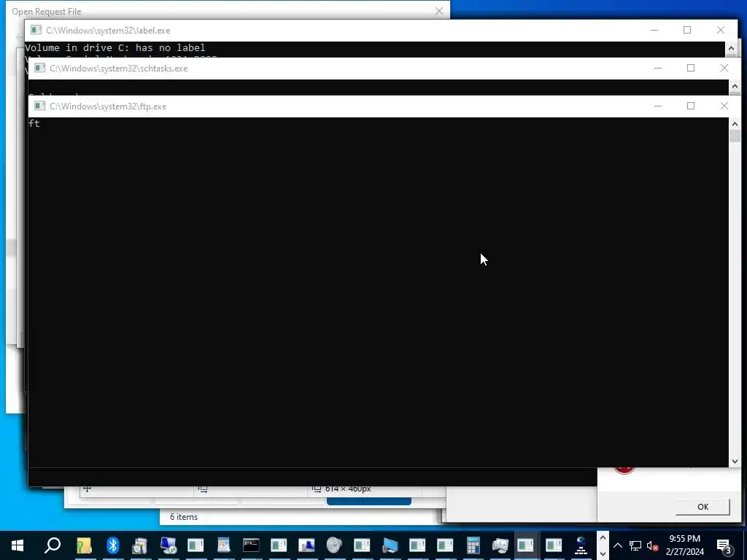The image size is (747, 560).
Task: Maximize the schtasks.exe window
Action: 691,68
